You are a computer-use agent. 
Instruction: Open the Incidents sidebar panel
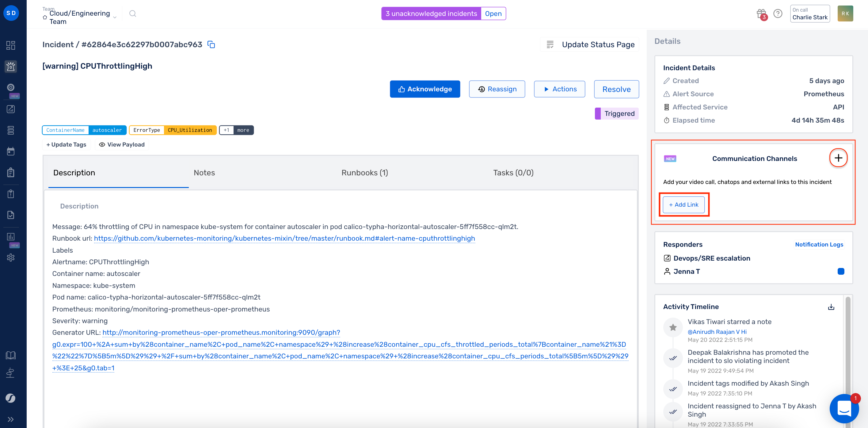pos(11,67)
